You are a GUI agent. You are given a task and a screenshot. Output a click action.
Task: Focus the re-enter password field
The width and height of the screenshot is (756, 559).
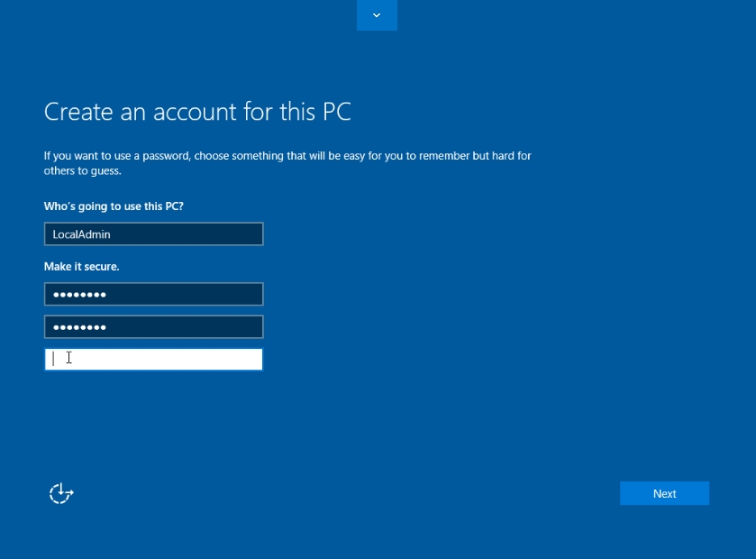click(x=154, y=327)
